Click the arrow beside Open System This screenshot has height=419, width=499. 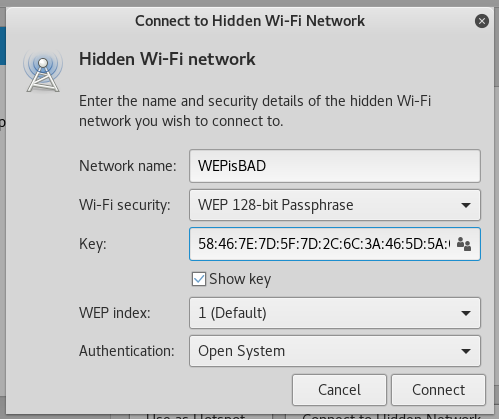(x=466, y=351)
